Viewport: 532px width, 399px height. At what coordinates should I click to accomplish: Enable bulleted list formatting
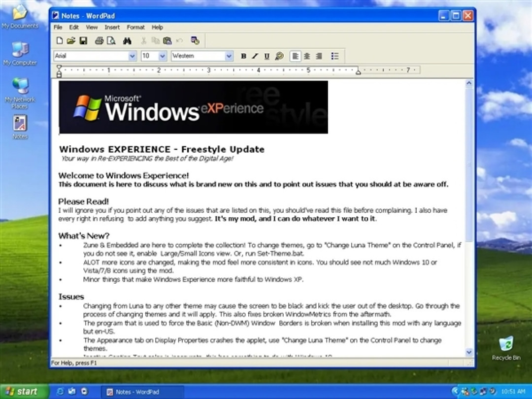click(334, 56)
